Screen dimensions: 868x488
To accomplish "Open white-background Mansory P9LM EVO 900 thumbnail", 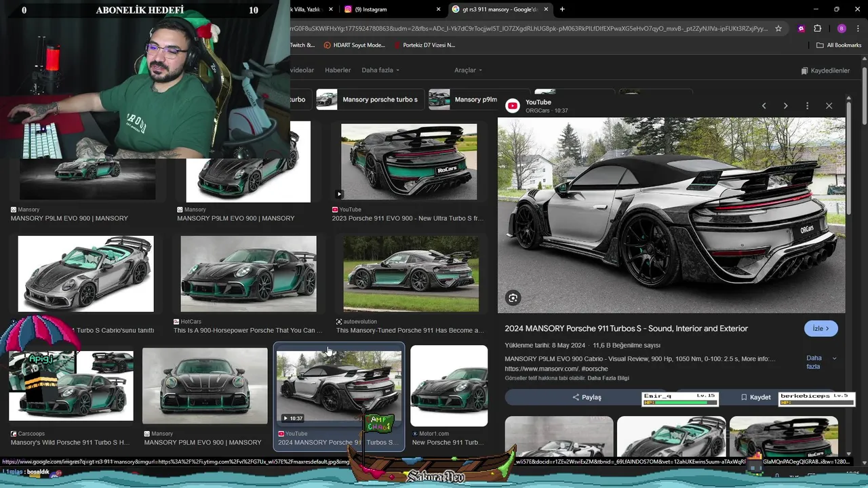I will tap(248, 161).
